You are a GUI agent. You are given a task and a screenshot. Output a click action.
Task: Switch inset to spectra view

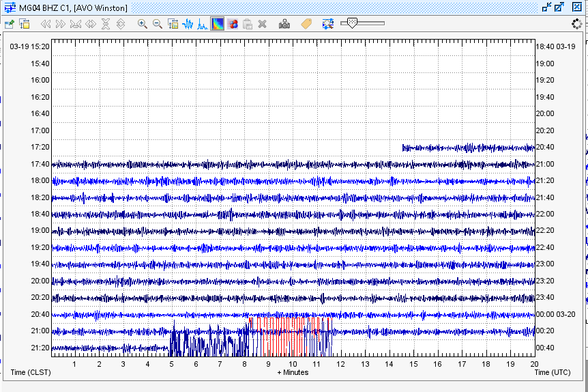coord(203,25)
